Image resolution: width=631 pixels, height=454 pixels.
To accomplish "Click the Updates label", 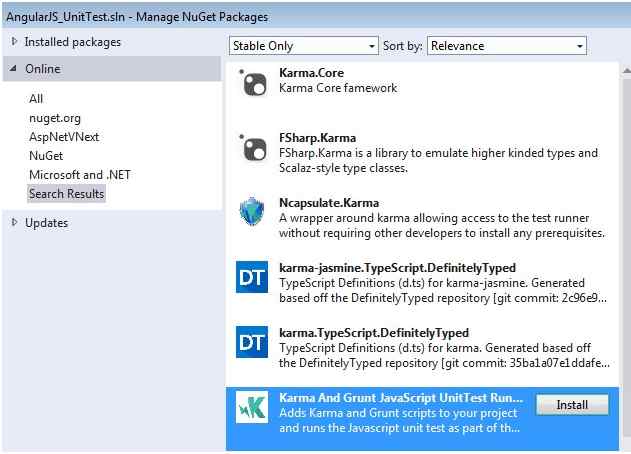I will coord(46,223).
